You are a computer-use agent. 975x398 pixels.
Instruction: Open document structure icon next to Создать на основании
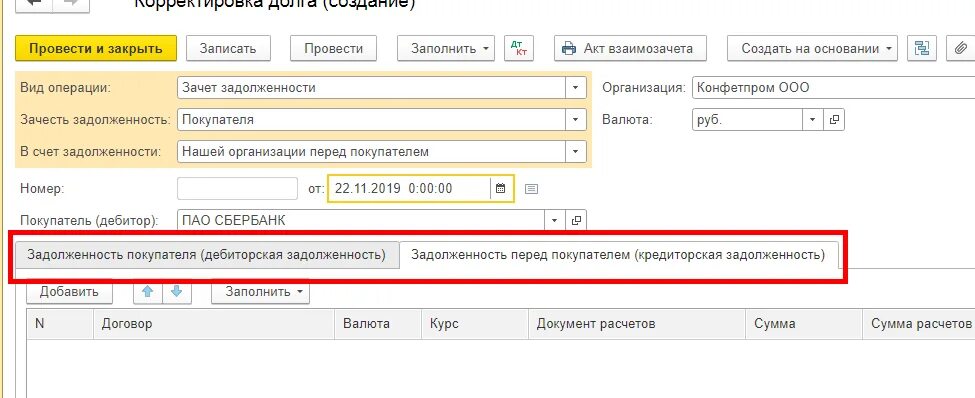click(x=922, y=48)
